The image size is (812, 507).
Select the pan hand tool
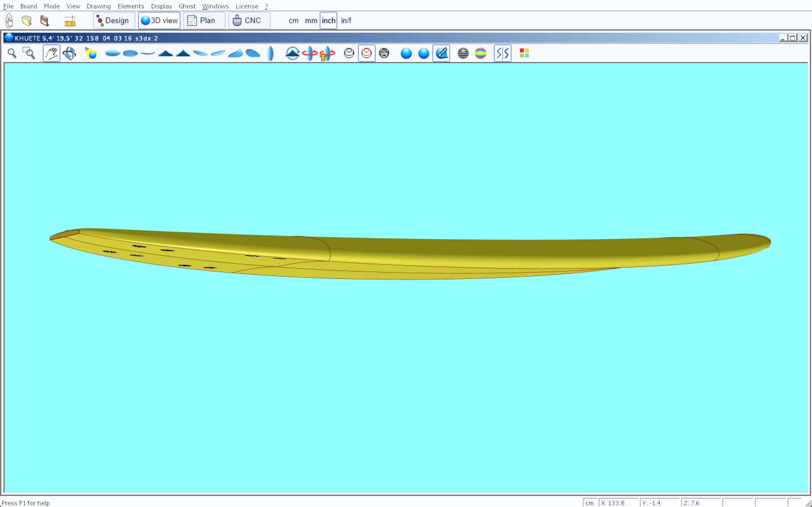[51, 53]
